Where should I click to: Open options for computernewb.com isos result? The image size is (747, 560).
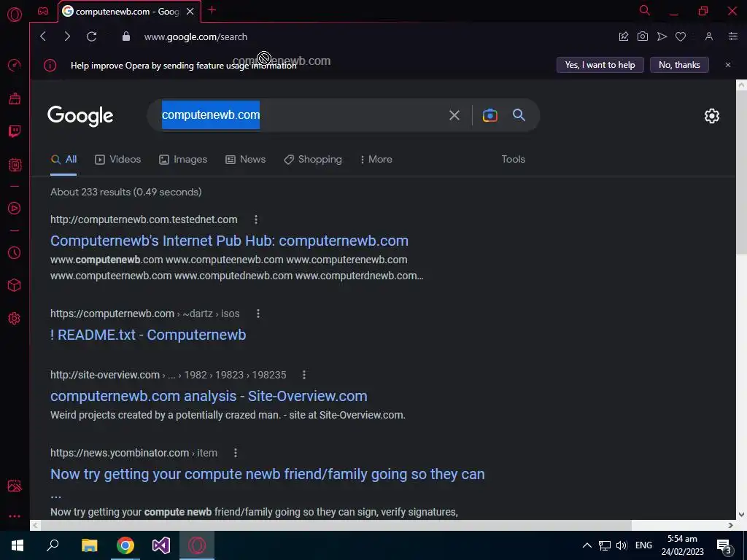258,314
